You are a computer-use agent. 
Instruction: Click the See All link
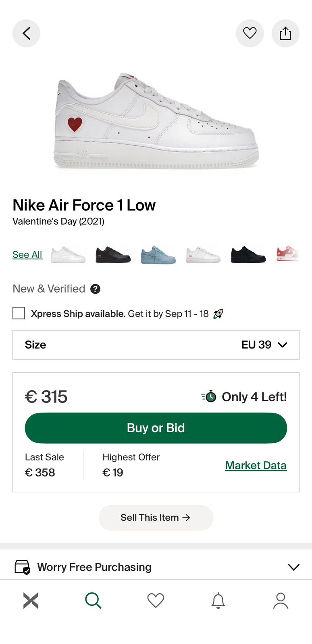27,255
